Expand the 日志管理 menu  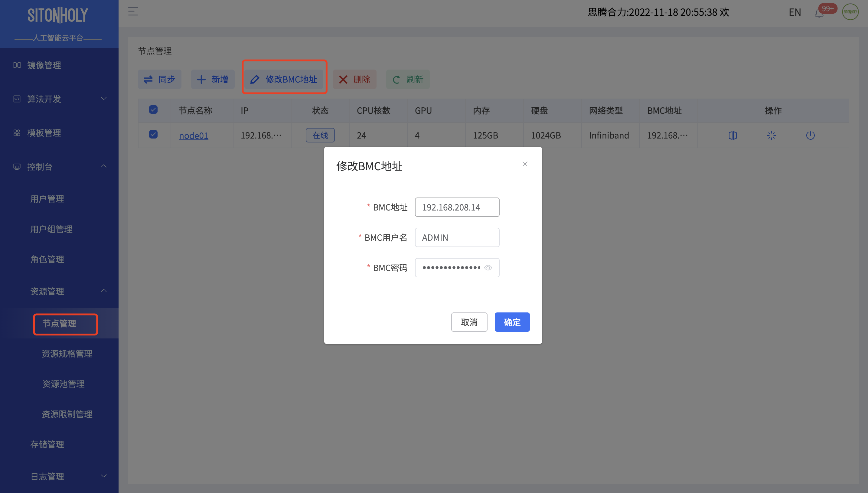pyautogui.click(x=59, y=476)
